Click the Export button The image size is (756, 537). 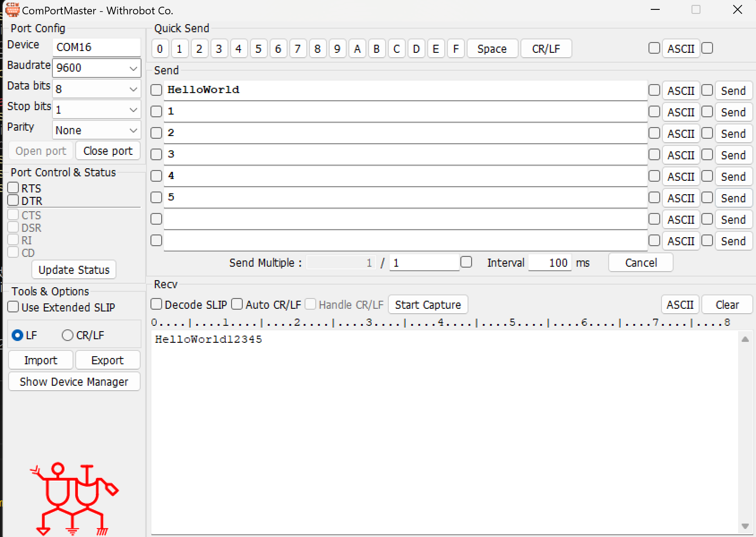pyautogui.click(x=107, y=360)
